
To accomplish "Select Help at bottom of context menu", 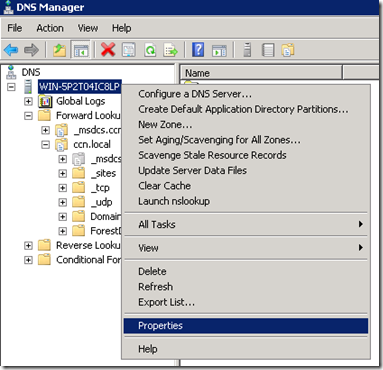I will [246, 349].
